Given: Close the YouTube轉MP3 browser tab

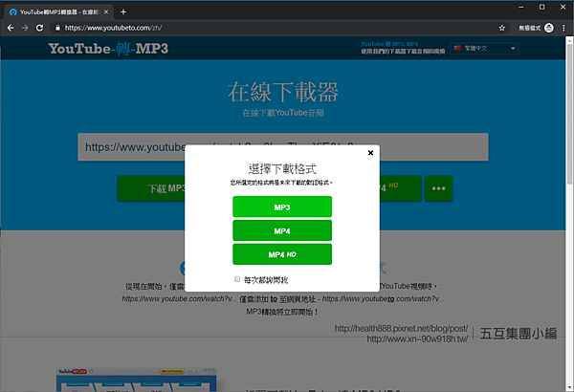Looking at the screenshot, I should (x=106, y=12).
